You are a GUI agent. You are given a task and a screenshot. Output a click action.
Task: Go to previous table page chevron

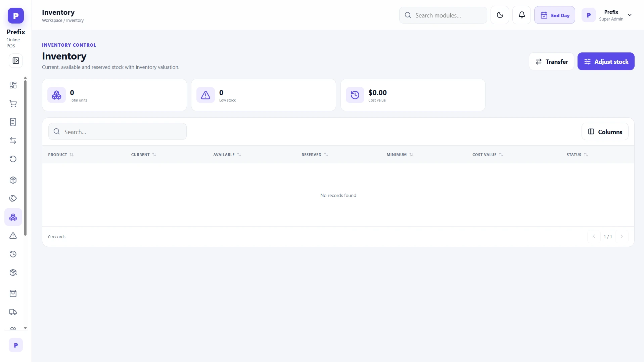594,237
